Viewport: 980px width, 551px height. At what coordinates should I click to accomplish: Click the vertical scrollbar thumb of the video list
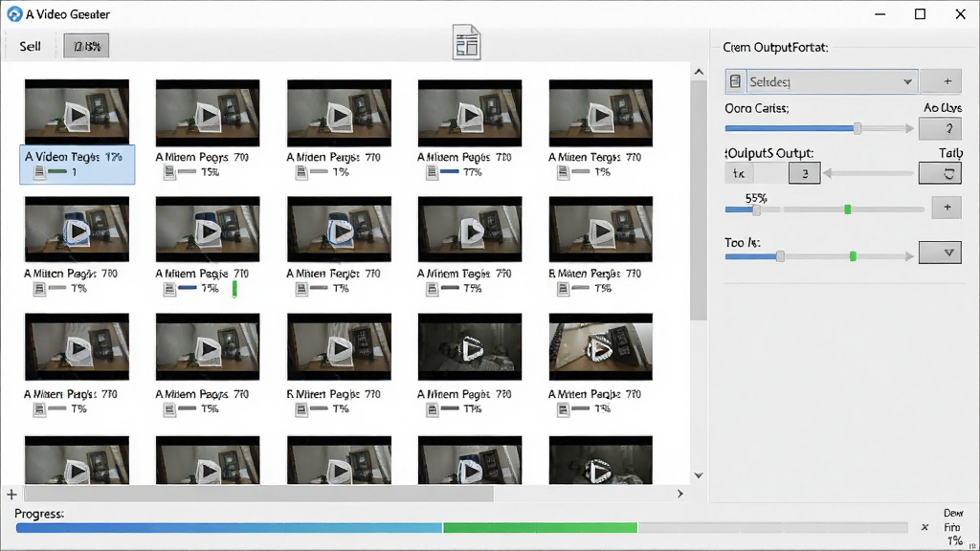(x=699, y=200)
